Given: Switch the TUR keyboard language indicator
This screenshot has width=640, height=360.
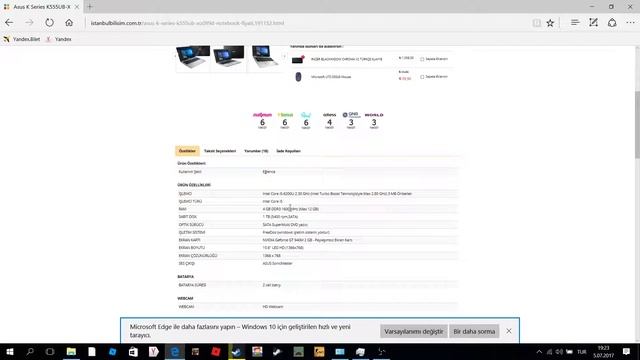Looking at the screenshot, I should [582, 352].
